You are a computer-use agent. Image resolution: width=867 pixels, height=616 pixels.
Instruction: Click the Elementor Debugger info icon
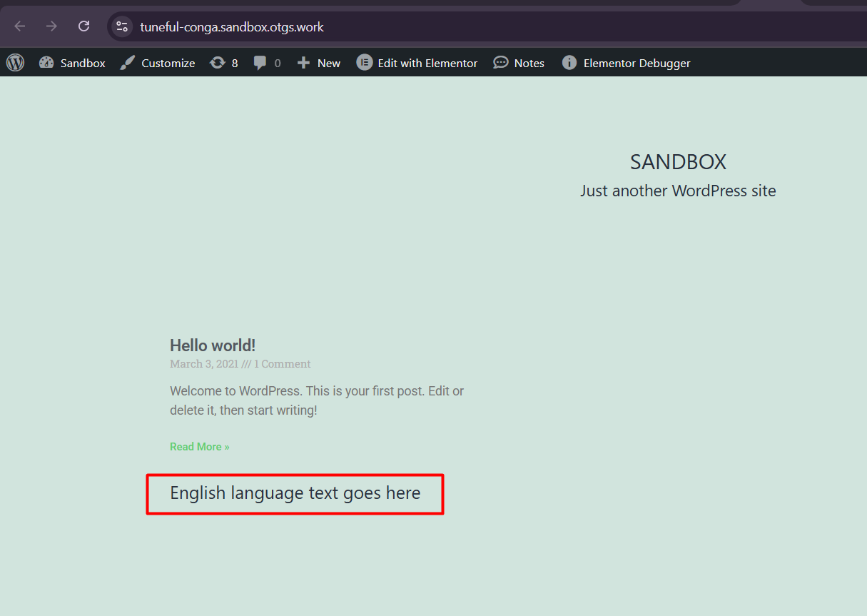(569, 63)
